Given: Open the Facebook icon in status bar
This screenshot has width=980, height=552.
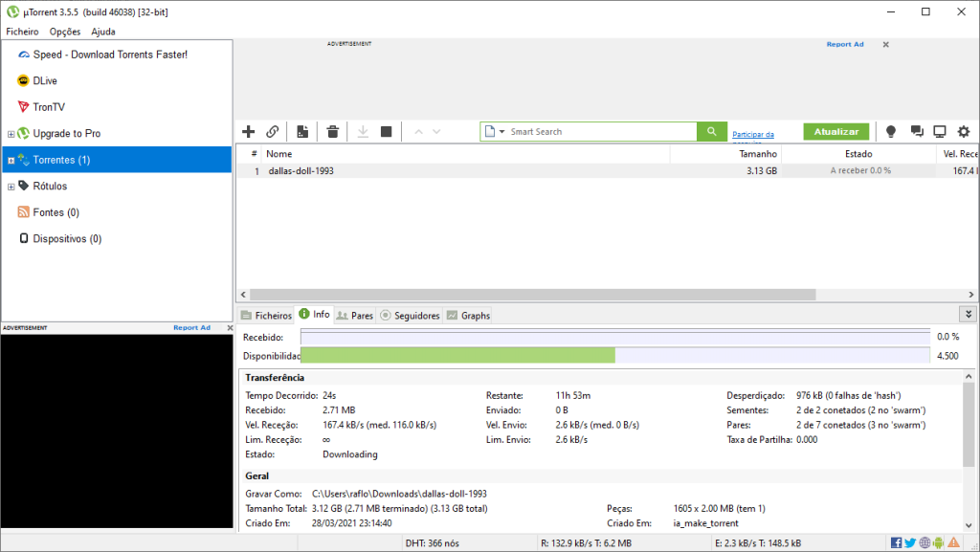Looking at the screenshot, I should click(896, 542).
